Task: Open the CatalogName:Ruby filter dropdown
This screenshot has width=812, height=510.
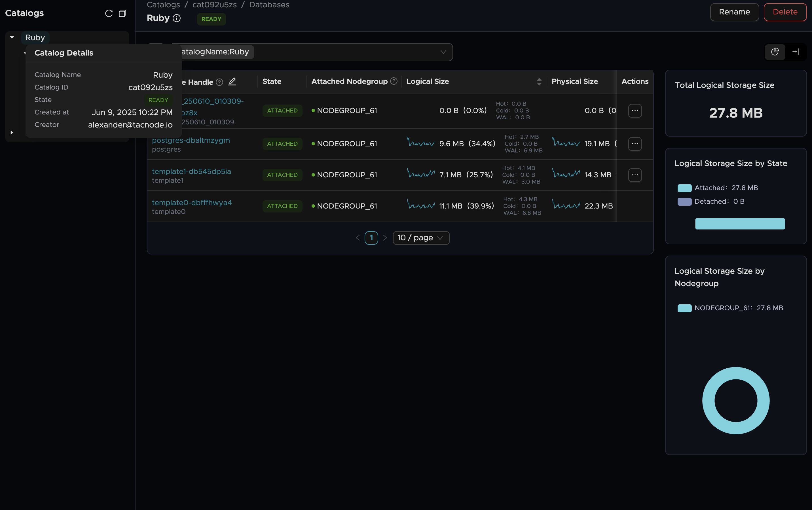Action: (x=443, y=52)
